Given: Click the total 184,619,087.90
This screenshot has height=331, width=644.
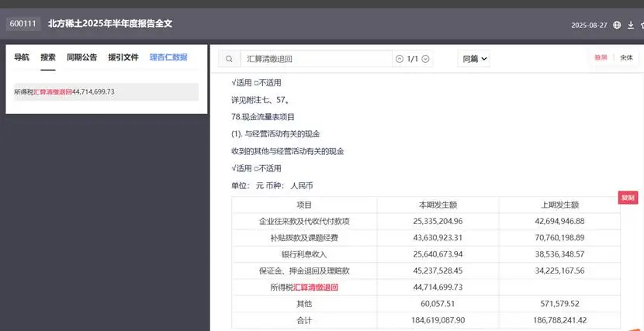Looking at the screenshot, I should click(x=438, y=320).
